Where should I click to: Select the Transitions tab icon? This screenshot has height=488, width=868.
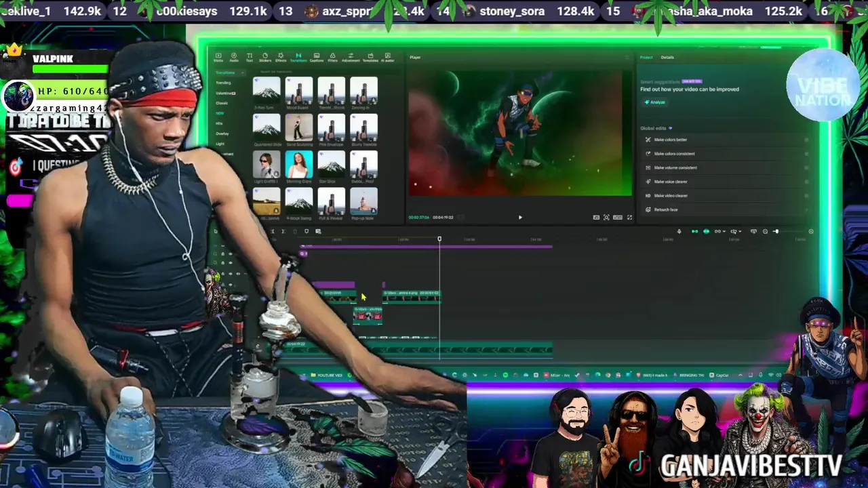(x=298, y=55)
